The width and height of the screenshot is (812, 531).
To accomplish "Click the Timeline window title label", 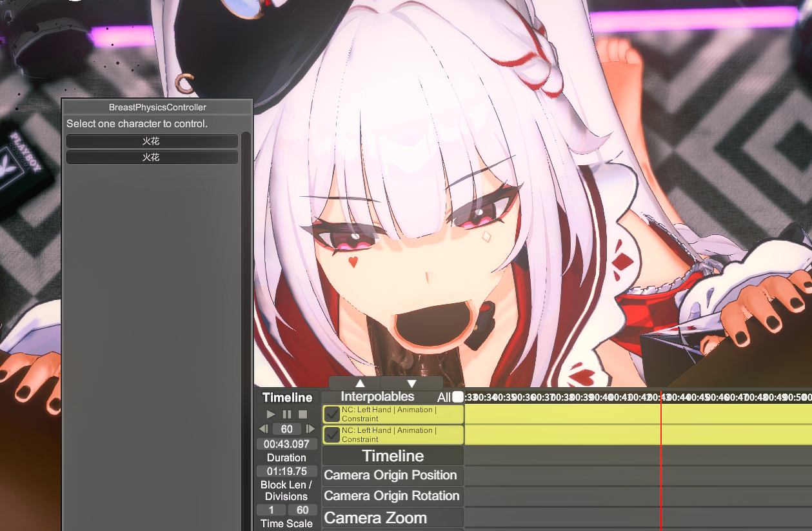I will pos(288,397).
